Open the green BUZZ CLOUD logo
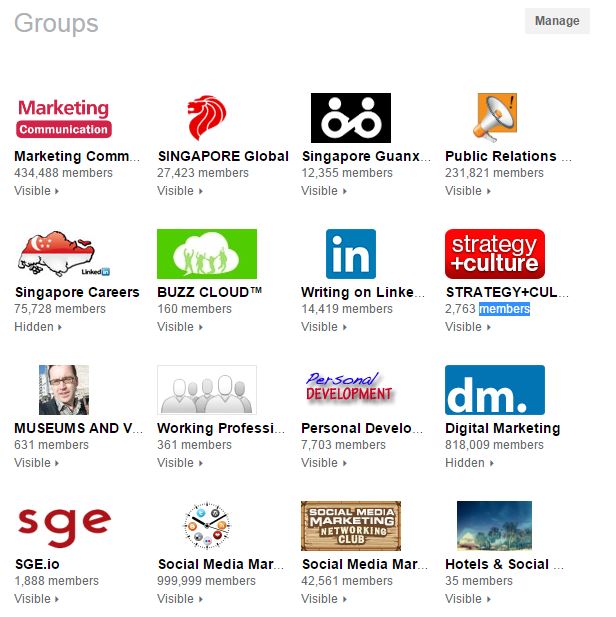Viewport: 616px width, 617px height. coord(207,254)
